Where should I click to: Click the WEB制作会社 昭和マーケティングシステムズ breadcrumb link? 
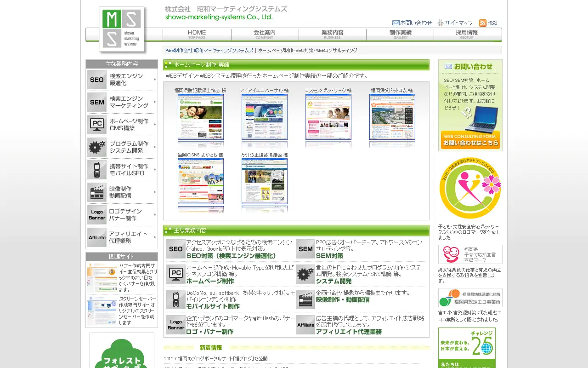point(209,50)
